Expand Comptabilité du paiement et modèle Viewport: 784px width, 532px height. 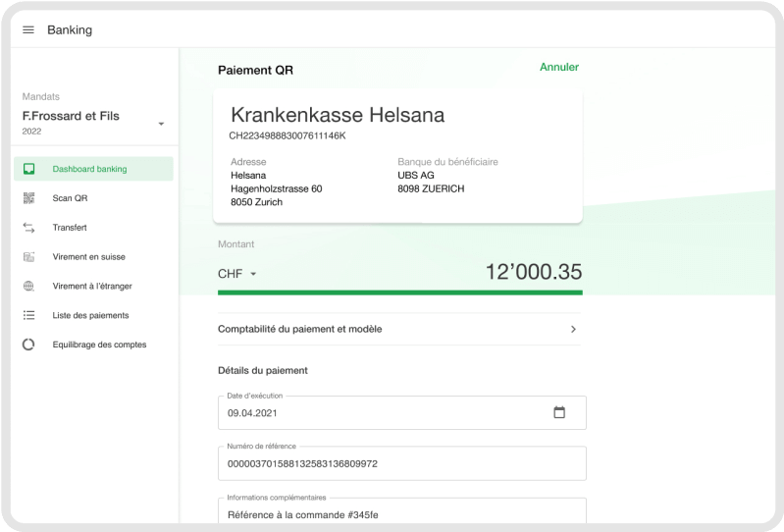tap(573, 330)
